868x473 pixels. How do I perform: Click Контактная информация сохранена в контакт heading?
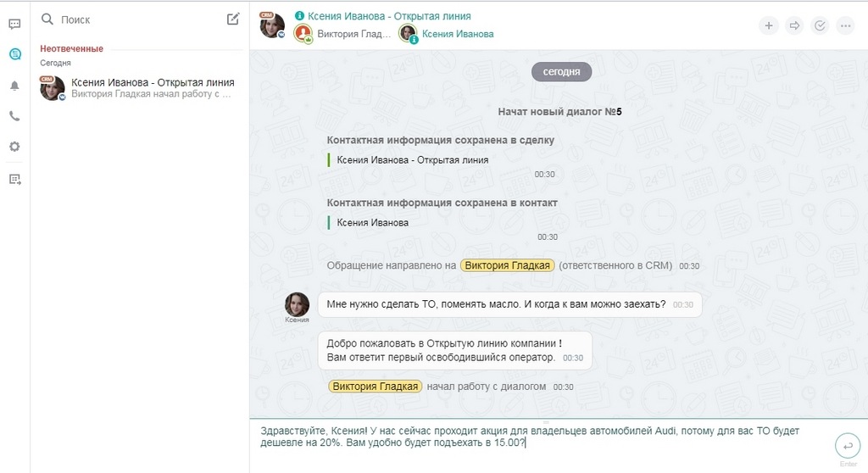(442, 203)
